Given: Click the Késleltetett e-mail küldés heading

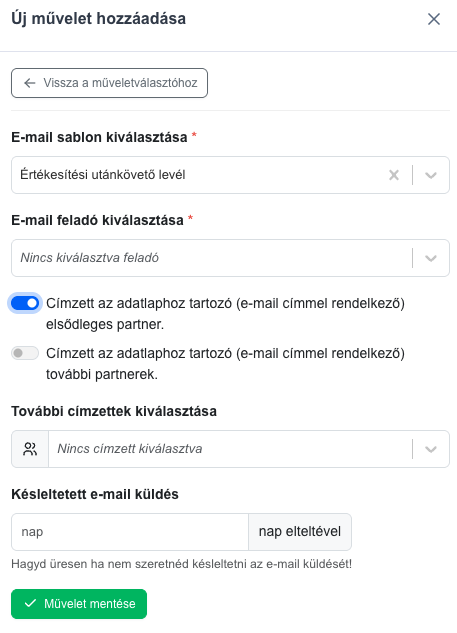Looking at the screenshot, I should (x=95, y=494).
